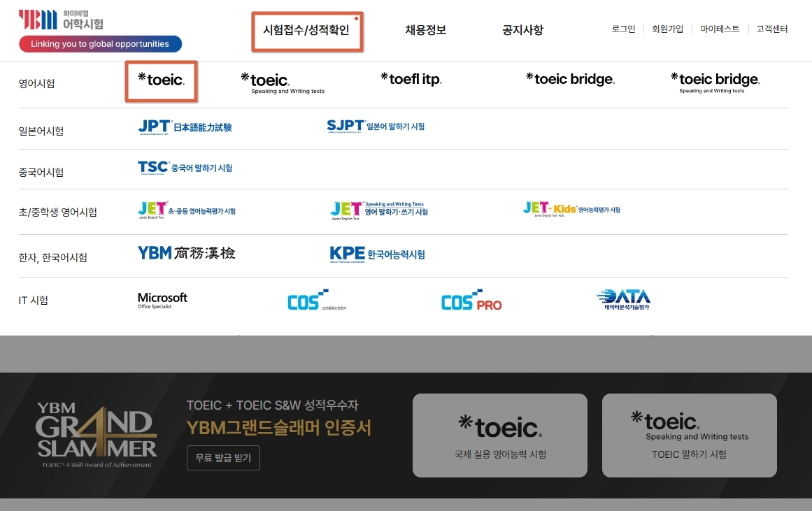Click the TOEFL ITP logo
The image size is (812, 511).
[x=411, y=79]
